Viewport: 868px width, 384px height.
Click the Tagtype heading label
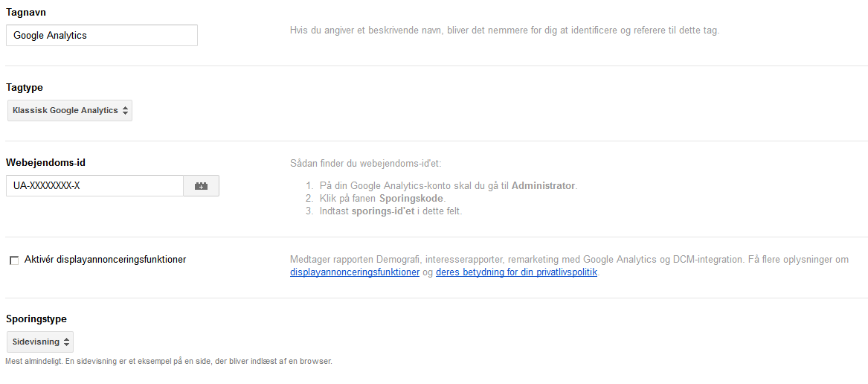[25, 88]
